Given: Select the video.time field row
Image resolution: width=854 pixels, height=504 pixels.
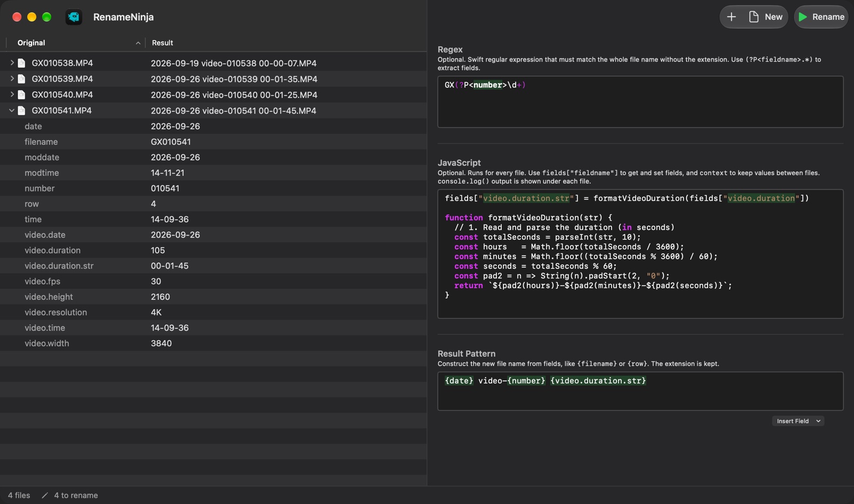Looking at the screenshot, I should pyautogui.click(x=213, y=327).
